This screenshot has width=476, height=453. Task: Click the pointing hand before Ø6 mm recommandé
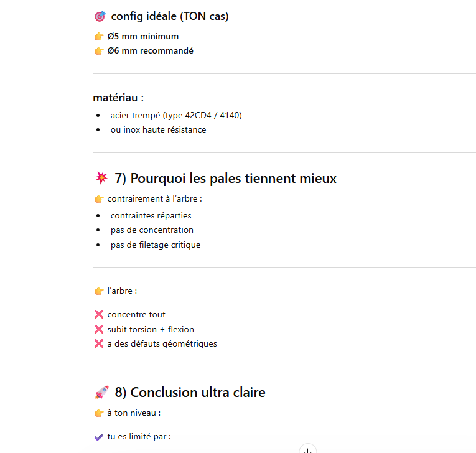coord(98,51)
